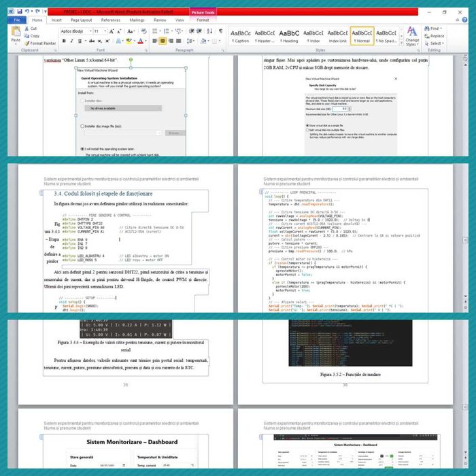Open the View tab

[x=180, y=20]
